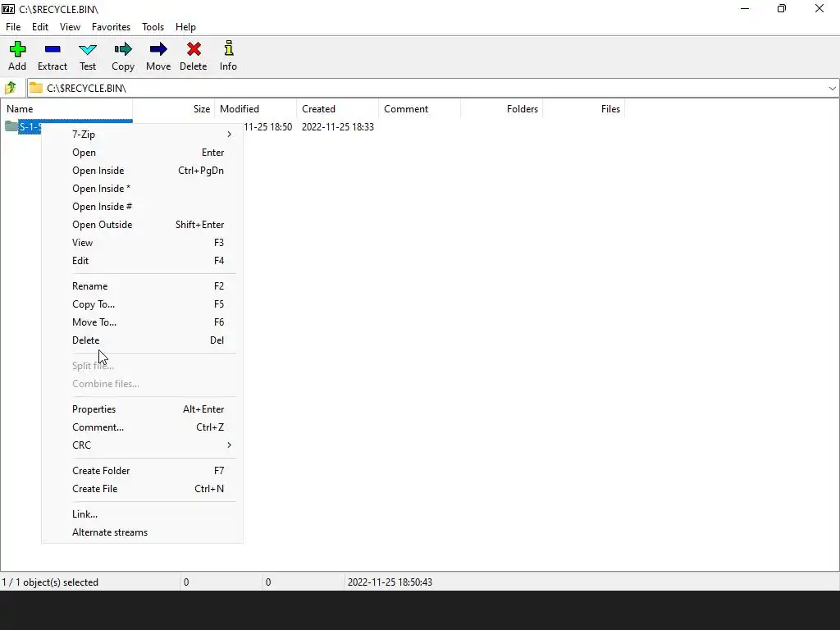Sort by the Modified column header
Viewport: 840px width, 630px height.
pos(256,109)
